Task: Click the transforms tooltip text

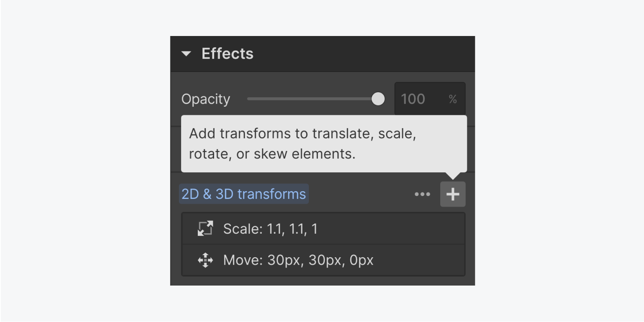Action: [302, 144]
